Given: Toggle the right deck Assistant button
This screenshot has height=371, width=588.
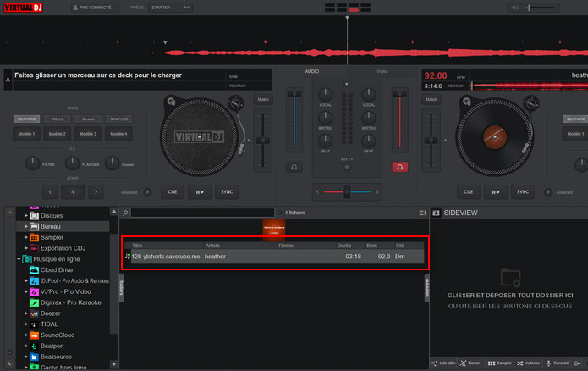Looking at the screenshot, I should [x=548, y=192].
